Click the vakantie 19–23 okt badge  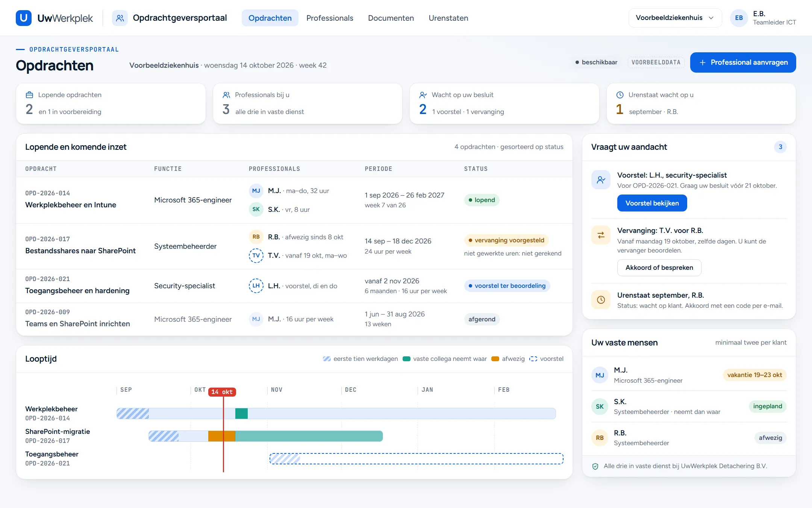[754, 375]
